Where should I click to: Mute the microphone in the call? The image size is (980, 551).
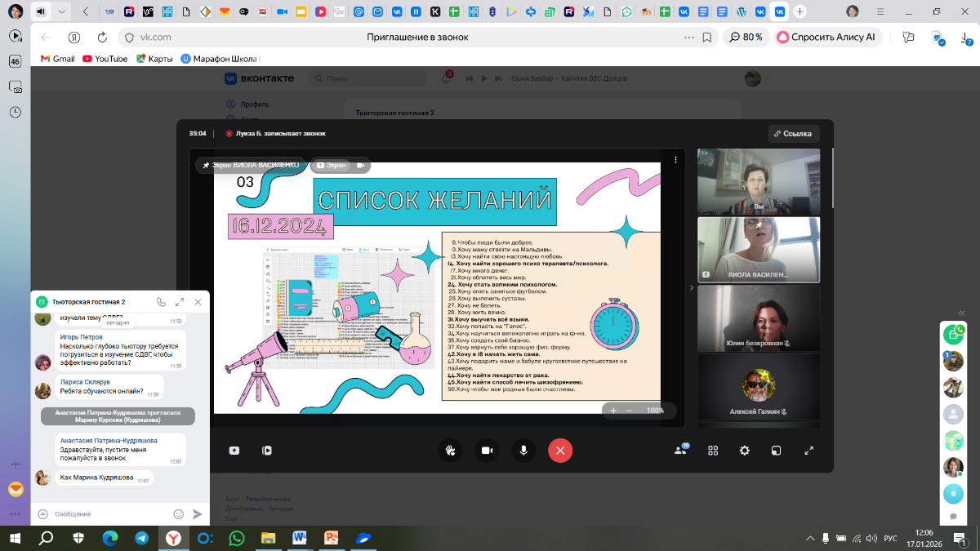tap(523, 450)
